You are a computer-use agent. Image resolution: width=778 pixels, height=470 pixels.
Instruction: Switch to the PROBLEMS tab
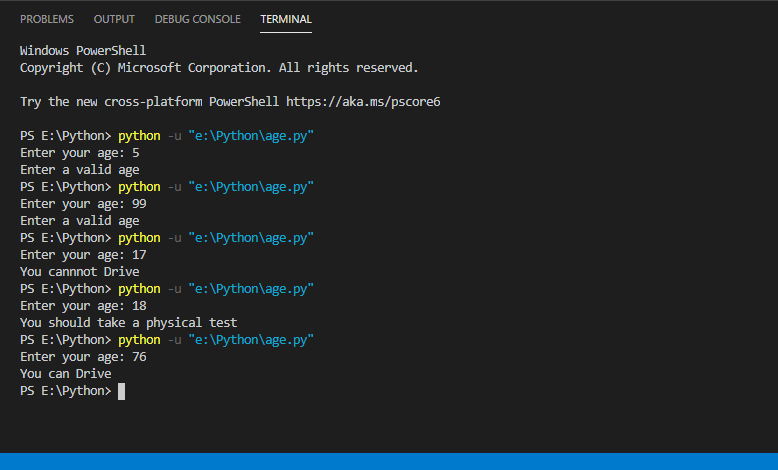(x=47, y=19)
